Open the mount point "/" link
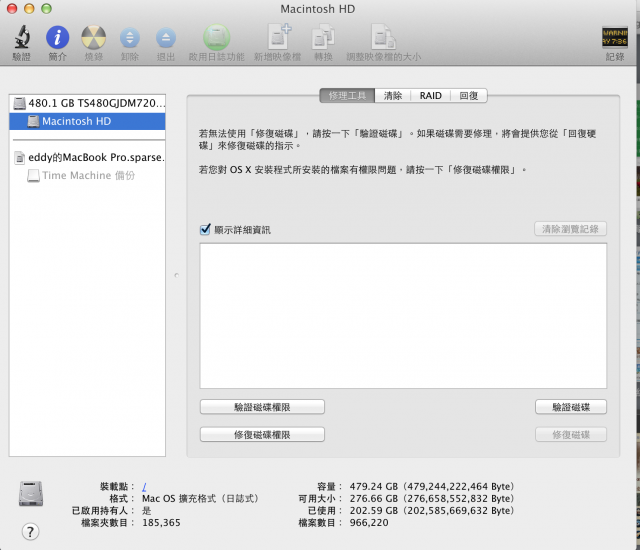640x550 pixels. click(144, 487)
